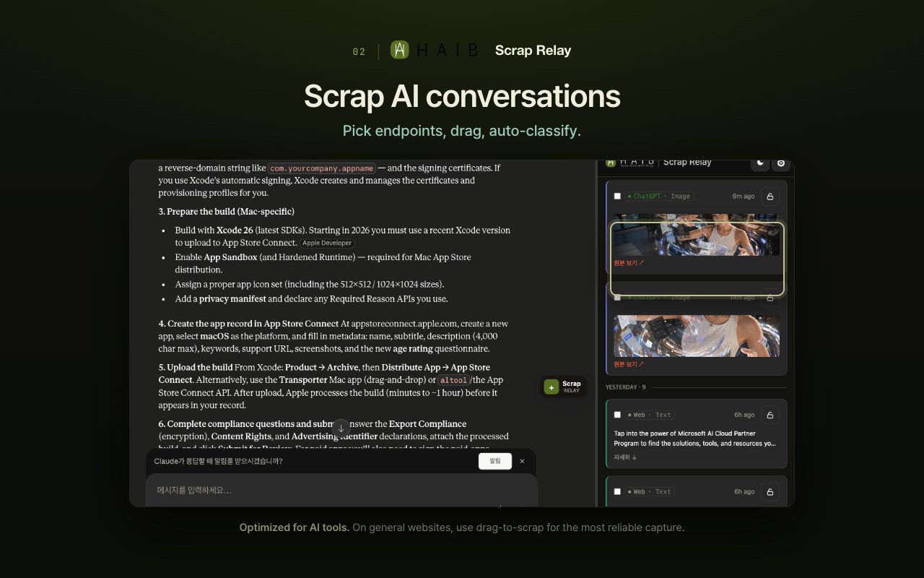Click the ChatGPT · Image tag on the first card

tap(659, 197)
